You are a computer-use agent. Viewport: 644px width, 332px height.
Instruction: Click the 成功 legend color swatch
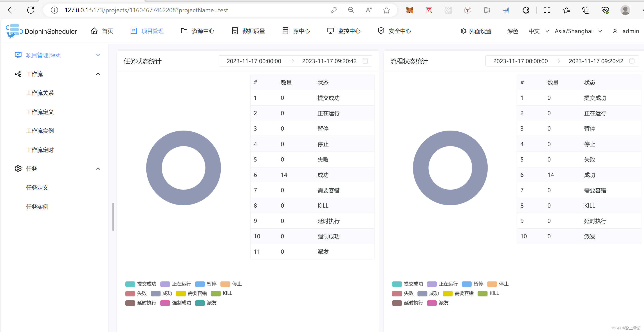click(x=155, y=293)
